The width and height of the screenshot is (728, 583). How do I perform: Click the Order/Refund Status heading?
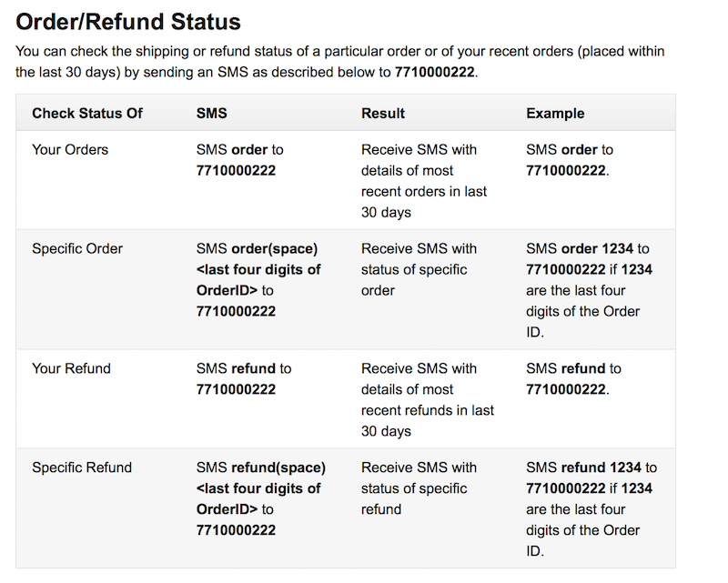point(128,22)
